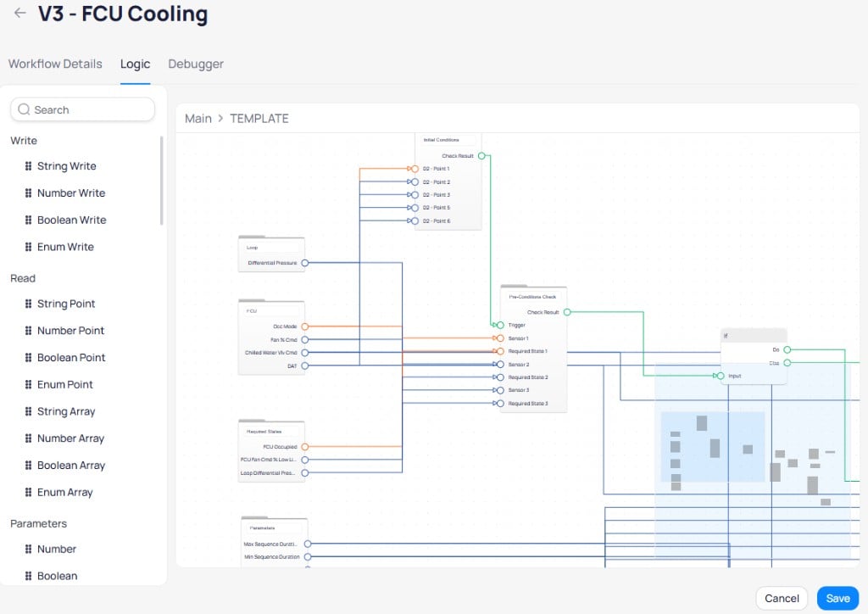Click the Max Sequence Durati.. output port
The image size is (868, 614).
click(308, 544)
